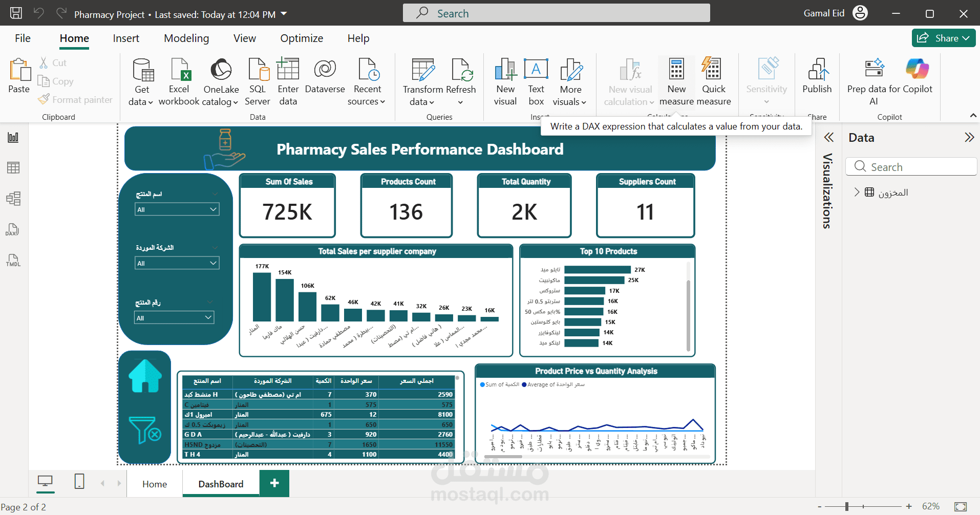Viewport: 980px width, 515px height.
Task: Click the zoom slider handle
Action: (847, 506)
